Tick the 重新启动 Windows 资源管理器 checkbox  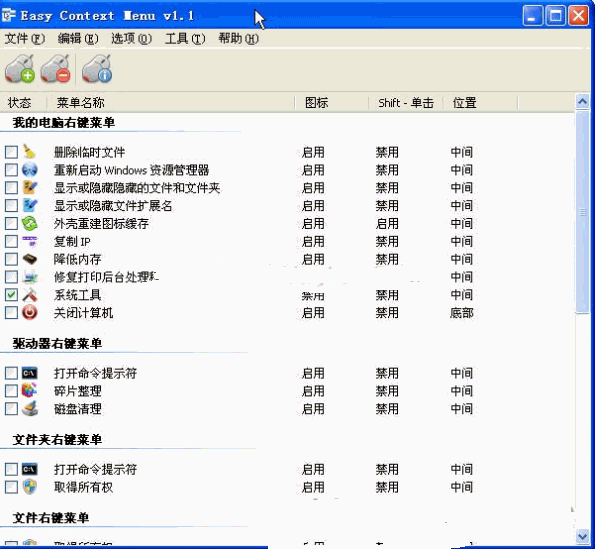tap(11, 170)
